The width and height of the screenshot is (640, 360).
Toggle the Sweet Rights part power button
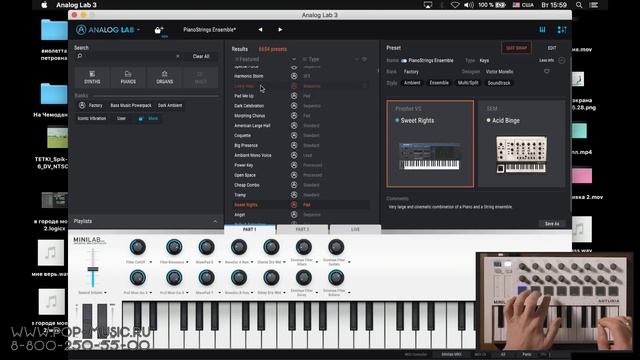[397, 120]
